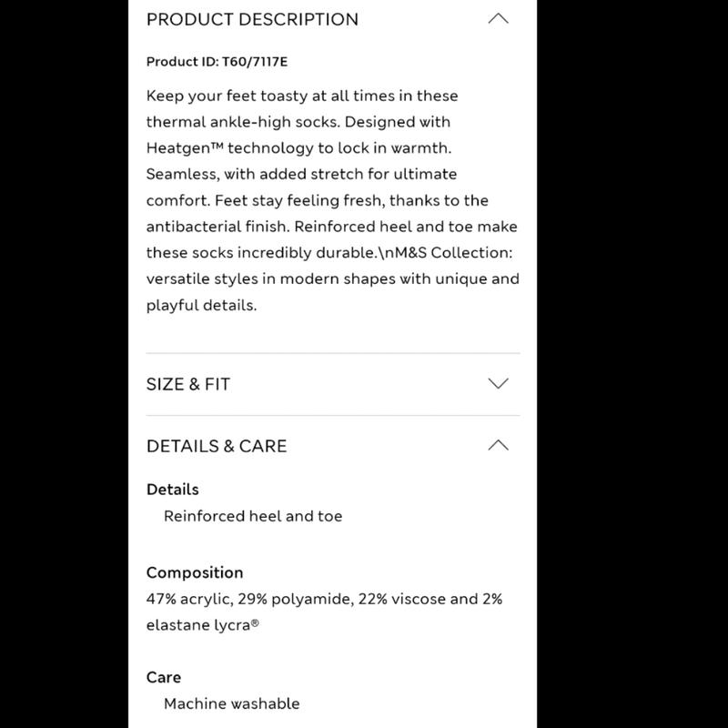
Task: Click the 'Seamless, with added stretch' line
Action: point(301,174)
